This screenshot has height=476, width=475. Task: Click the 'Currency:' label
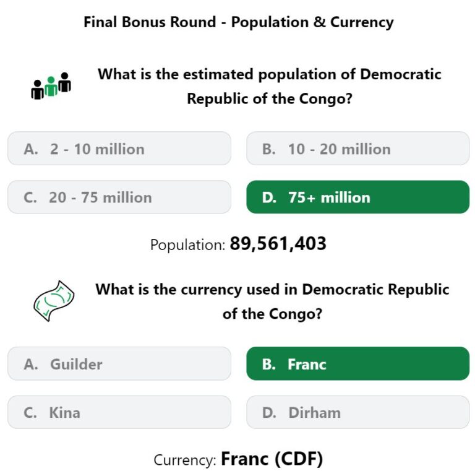tap(185, 460)
